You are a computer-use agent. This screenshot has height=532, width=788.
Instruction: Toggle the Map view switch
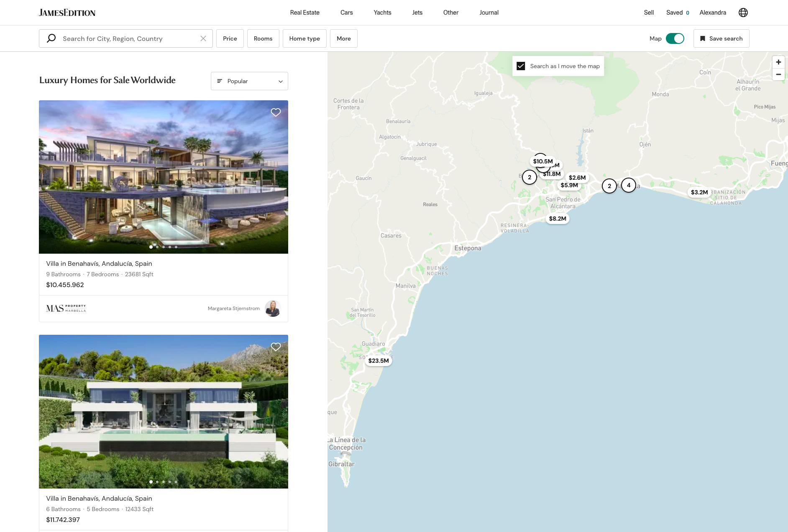pyautogui.click(x=675, y=38)
